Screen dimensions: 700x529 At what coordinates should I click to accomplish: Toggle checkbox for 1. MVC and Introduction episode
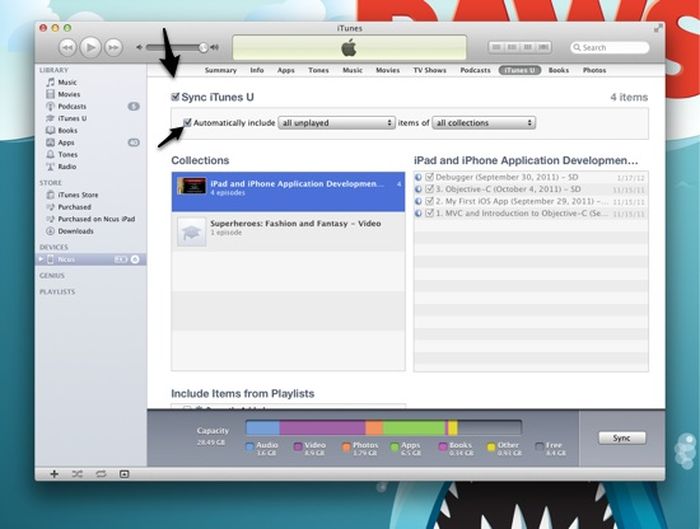pyautogui.click(x=429, y=213)
